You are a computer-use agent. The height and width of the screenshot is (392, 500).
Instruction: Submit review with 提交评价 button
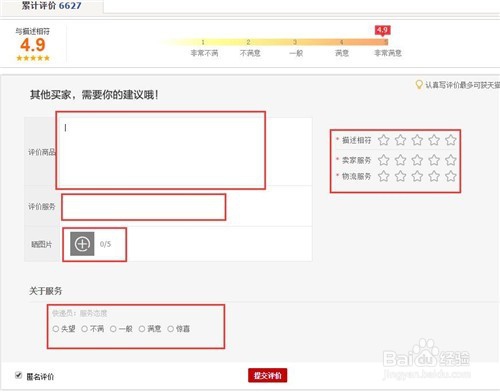267,376
